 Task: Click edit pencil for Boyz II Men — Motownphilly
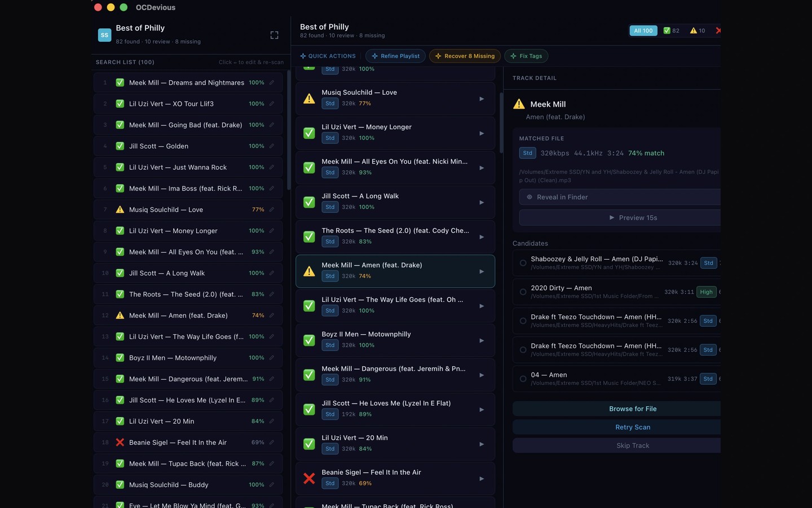[x=272, y=358]
